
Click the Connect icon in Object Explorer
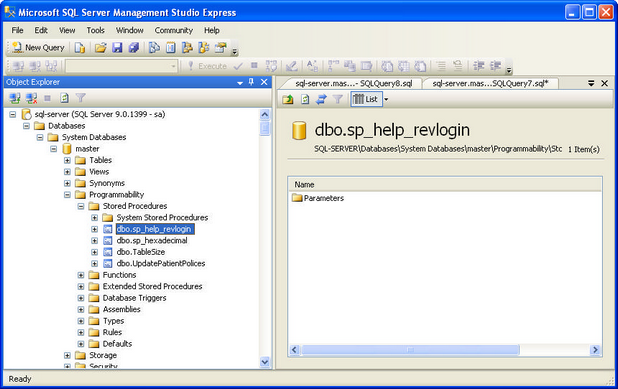tap(15, 98)
